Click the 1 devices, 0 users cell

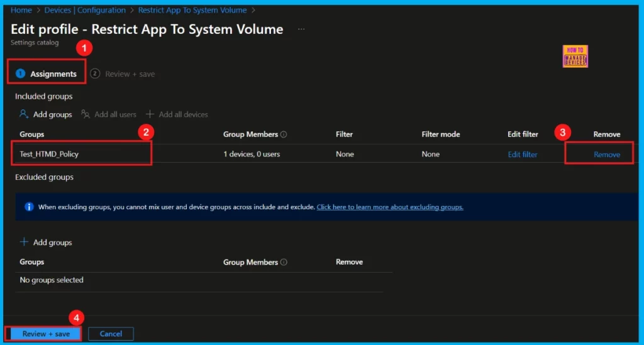(252, 154)
